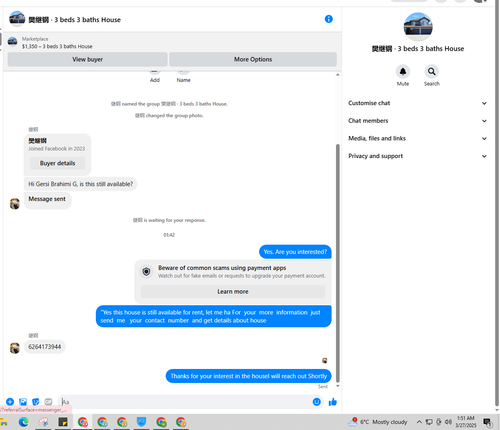Attach a photo using the image icon in composer
The height and width of the screenshot is (430, 500).
23,402
